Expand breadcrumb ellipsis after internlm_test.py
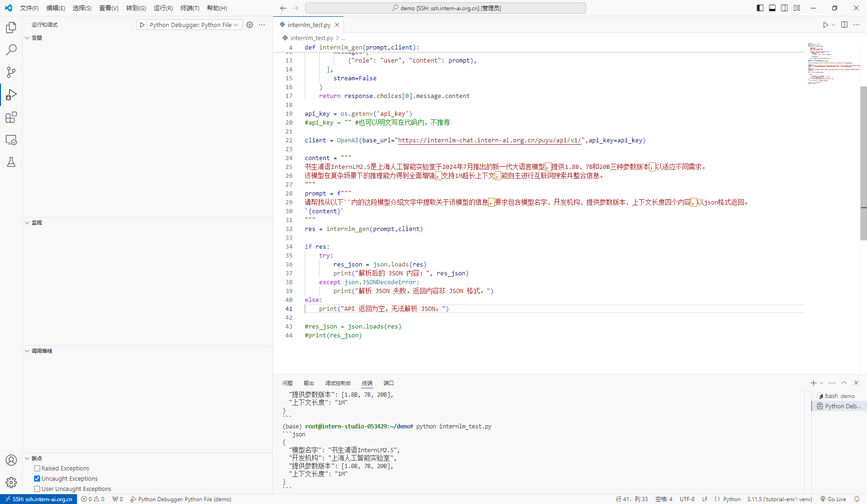Image resolution: width=867 pixels, height=504 pixels. click(343, 38)
